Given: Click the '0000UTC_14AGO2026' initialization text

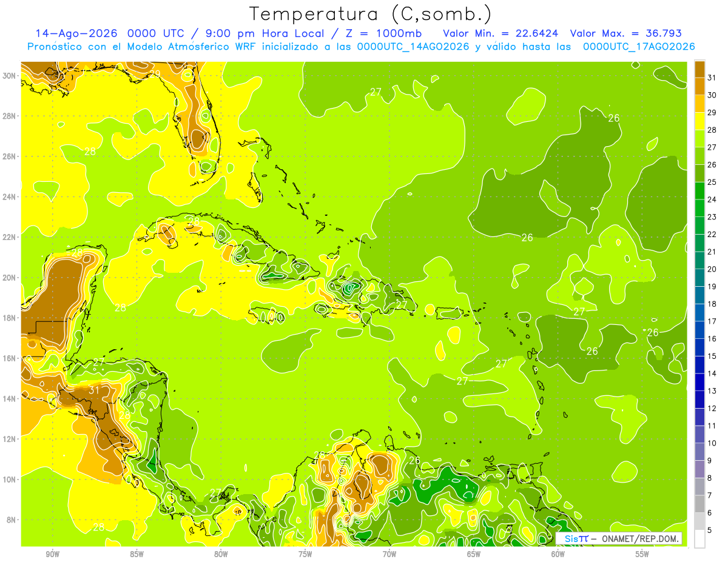Looking at the screenshot, I should coord(413,47).
